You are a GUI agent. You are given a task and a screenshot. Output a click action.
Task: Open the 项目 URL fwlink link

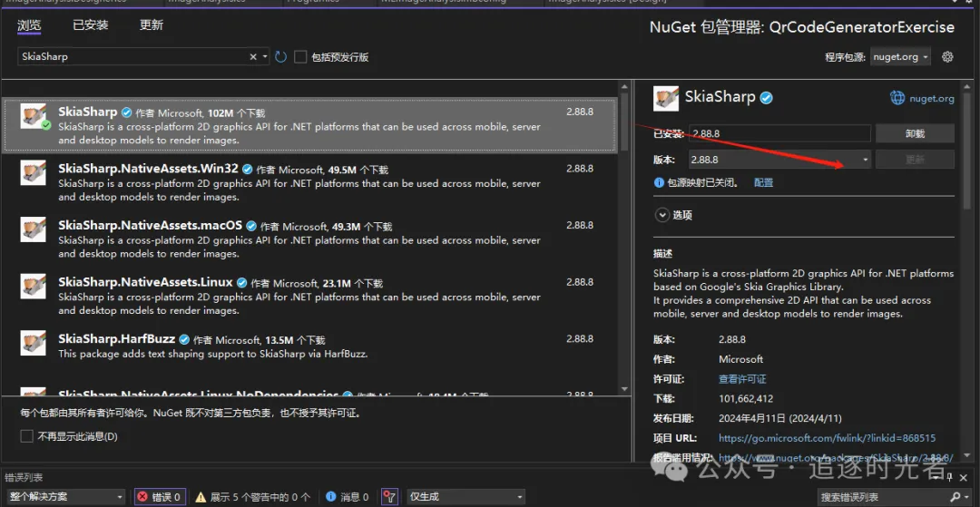[827, 438]
